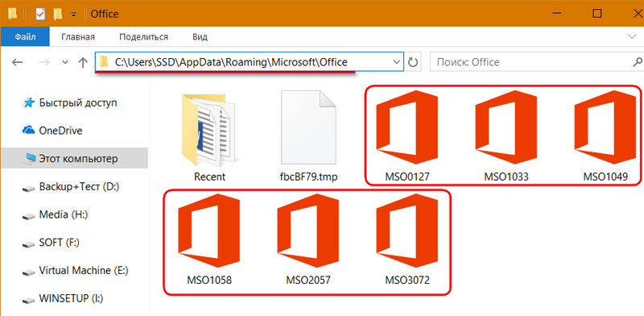Viewport: 644px width, 316px height.
Task: Select the MSO2057 Office folder icon
Action: pyautogui.click(x=308, y=231)
